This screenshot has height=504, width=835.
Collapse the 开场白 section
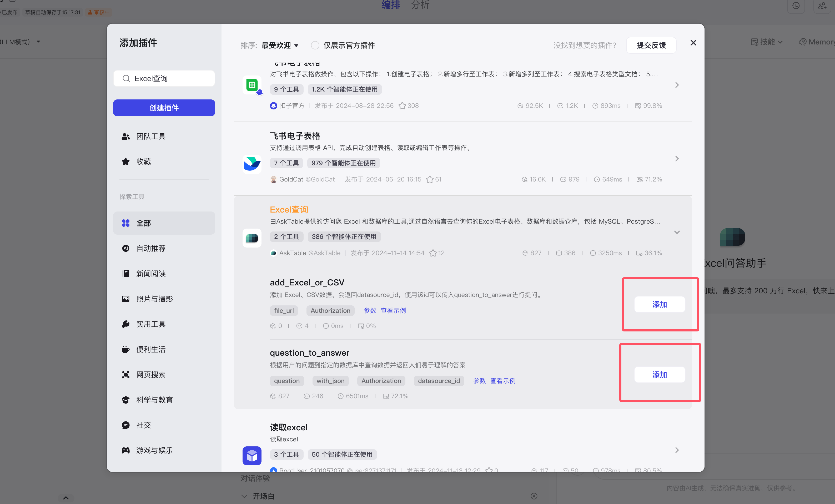(x=244, y=496)
